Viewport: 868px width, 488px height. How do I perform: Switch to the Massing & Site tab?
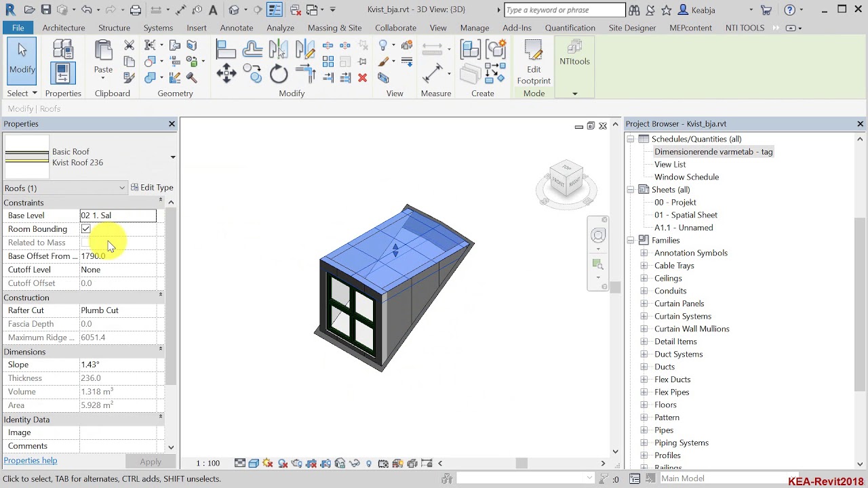334,28
